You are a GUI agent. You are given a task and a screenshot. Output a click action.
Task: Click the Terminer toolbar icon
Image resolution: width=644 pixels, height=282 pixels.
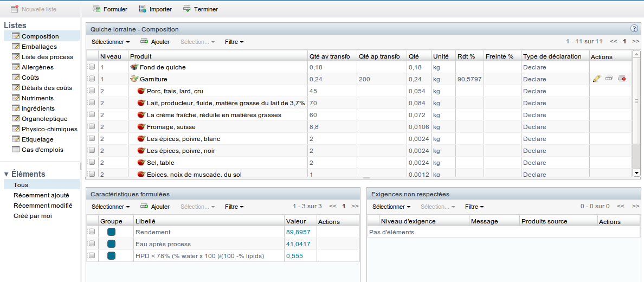[x=187, y=9]
